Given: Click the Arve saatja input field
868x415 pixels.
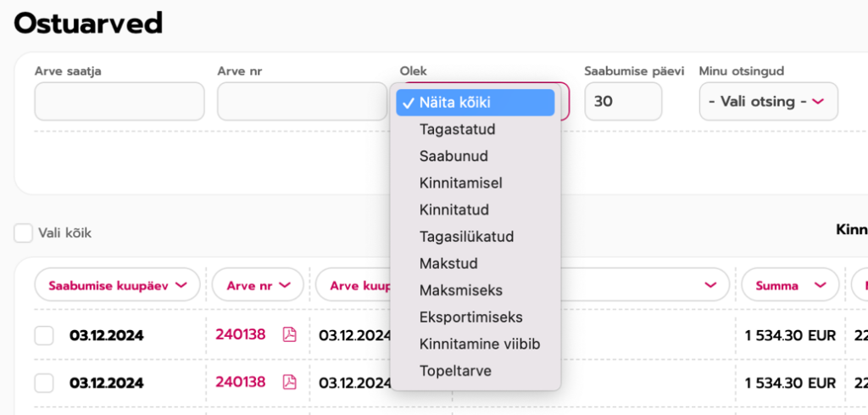Looking at the screenshot, I should tap(120, 101).
